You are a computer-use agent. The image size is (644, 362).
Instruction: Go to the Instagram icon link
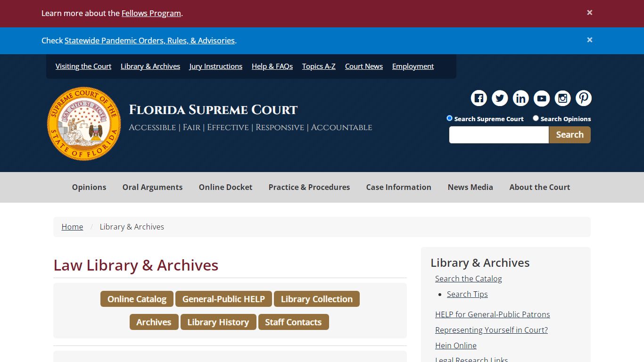coord(562,98)
